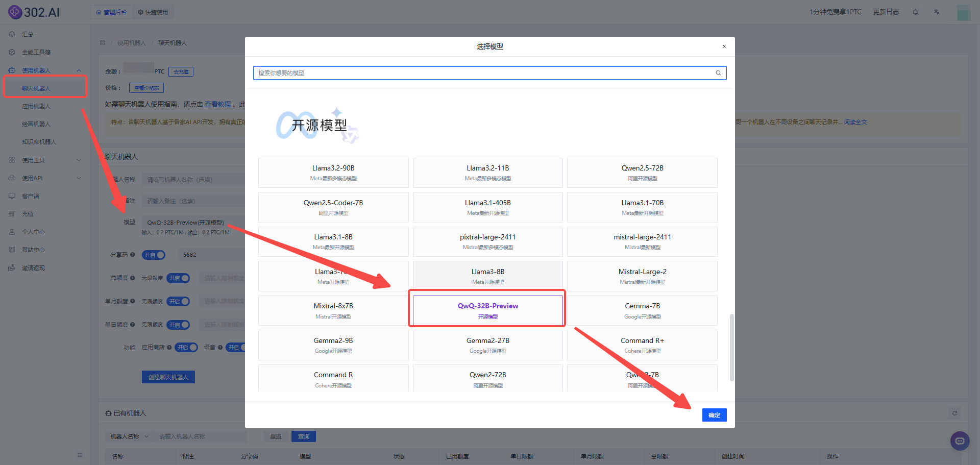Click the refresh icon in 已有机器人 panel

[954, 413]
